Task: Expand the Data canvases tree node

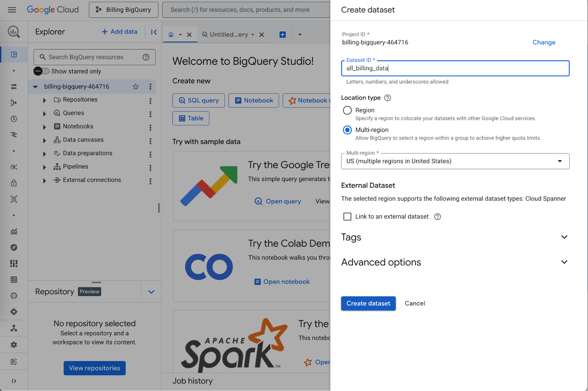Action: (x=44, y=141)
